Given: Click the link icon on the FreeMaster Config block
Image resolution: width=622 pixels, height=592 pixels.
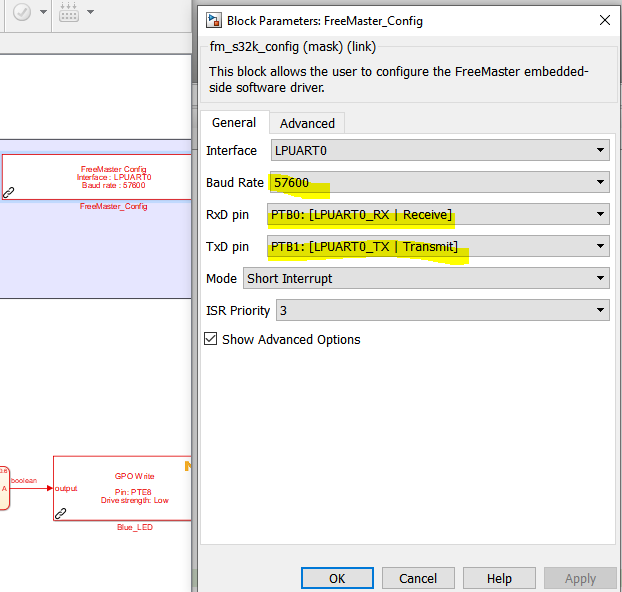Looking at the screenshot, I should pos(9,192).
